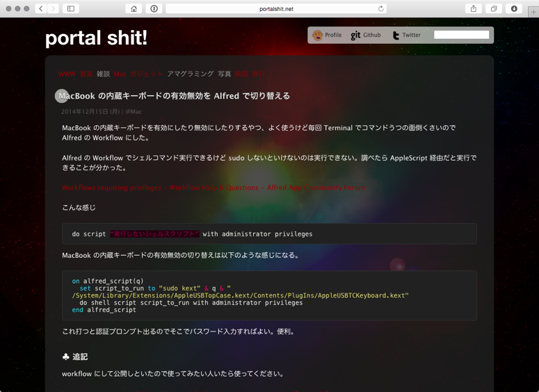This screenshot has width=539, height=392.
Task: Open the home page icon
Action: pos(134,8)
